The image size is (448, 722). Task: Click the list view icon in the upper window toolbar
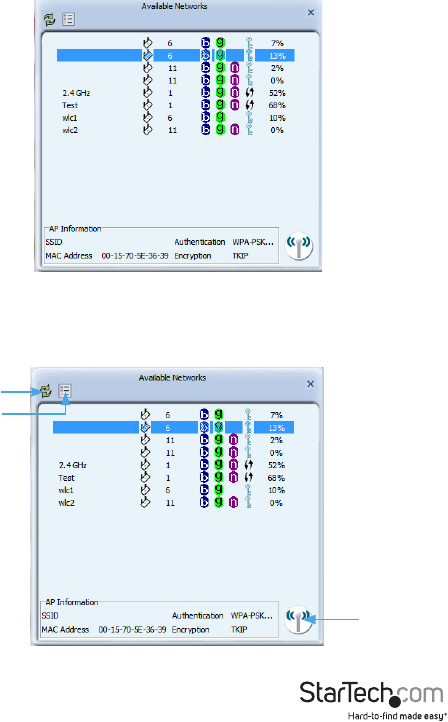[x=69, y=19]
